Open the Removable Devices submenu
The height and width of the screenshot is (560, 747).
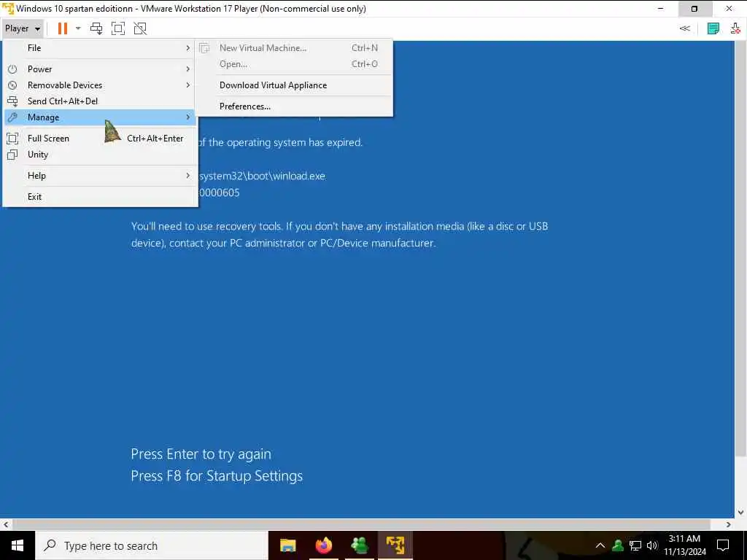point(100,85)
